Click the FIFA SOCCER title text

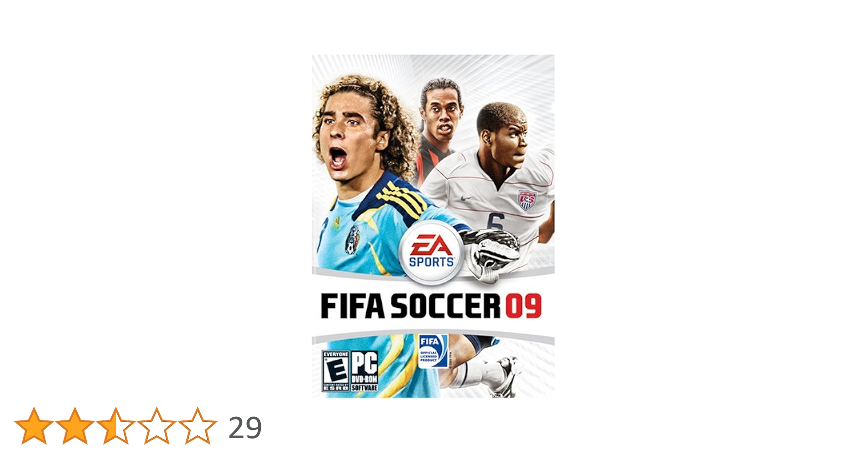point(410,306)
